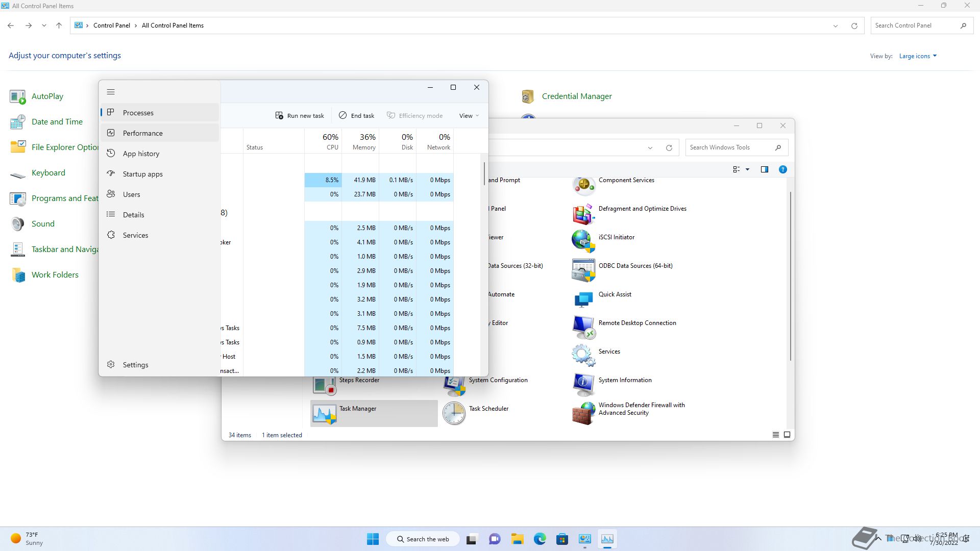980x551 pixels.
Task: Sort by Status column header
Action: pos(274,141)
